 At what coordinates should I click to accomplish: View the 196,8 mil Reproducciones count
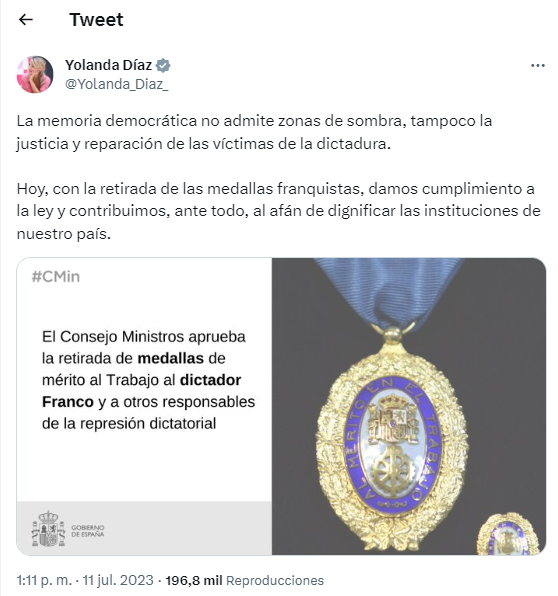[245, 580]
